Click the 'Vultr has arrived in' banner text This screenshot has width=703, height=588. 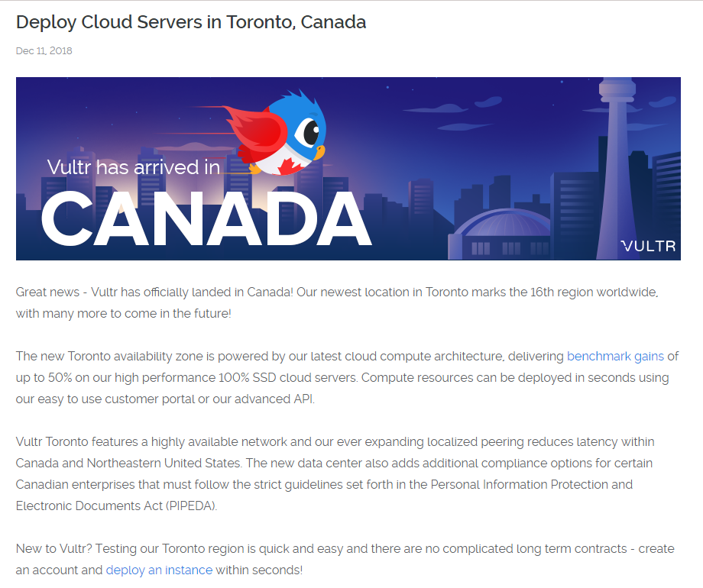[x=134, y=167]
